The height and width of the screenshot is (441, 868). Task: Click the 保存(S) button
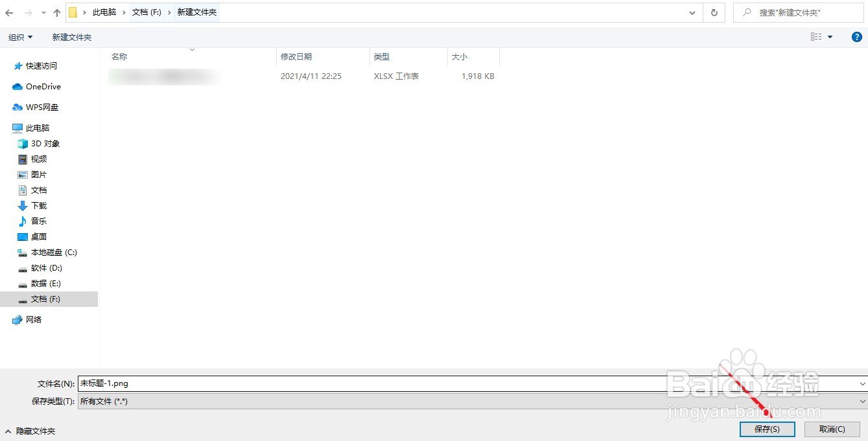(x=767, y=429)
